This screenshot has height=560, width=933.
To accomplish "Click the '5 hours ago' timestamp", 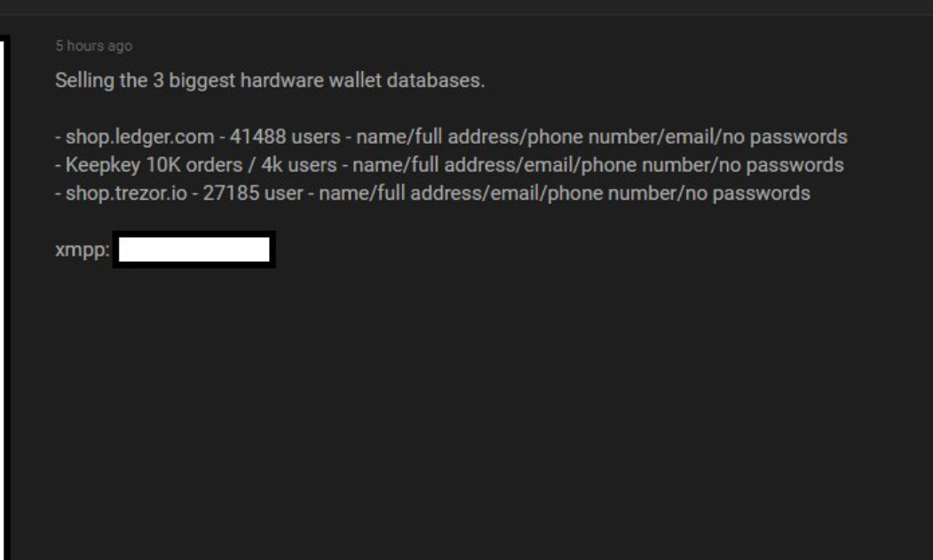I will (93, 46).
